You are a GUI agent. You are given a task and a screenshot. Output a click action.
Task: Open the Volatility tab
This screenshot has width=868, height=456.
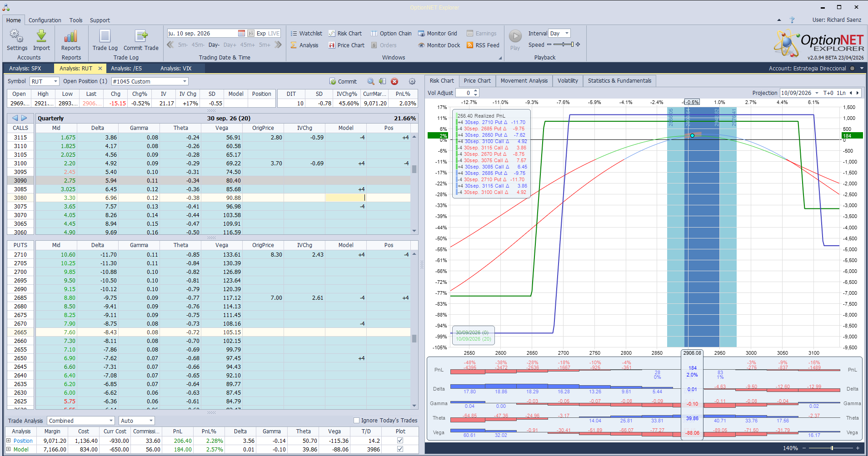[568, 81]
